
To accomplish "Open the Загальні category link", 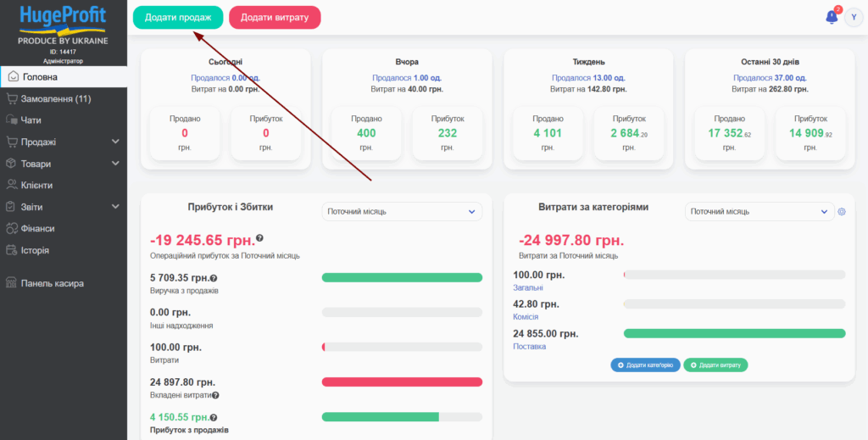I will (x=528, y=287).
